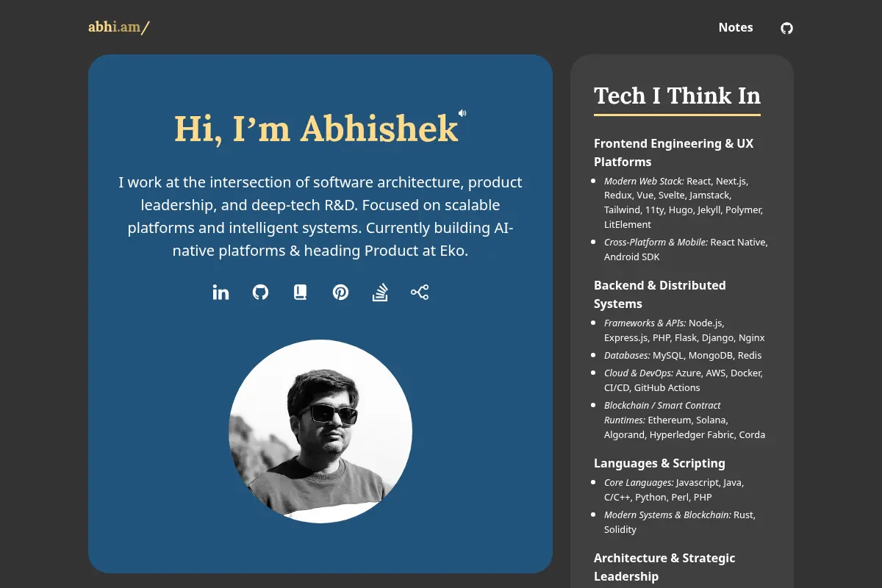Play the name pronunciation speaker icon
The height and width of the screenshot is (588, 882).
click(462, 113)
